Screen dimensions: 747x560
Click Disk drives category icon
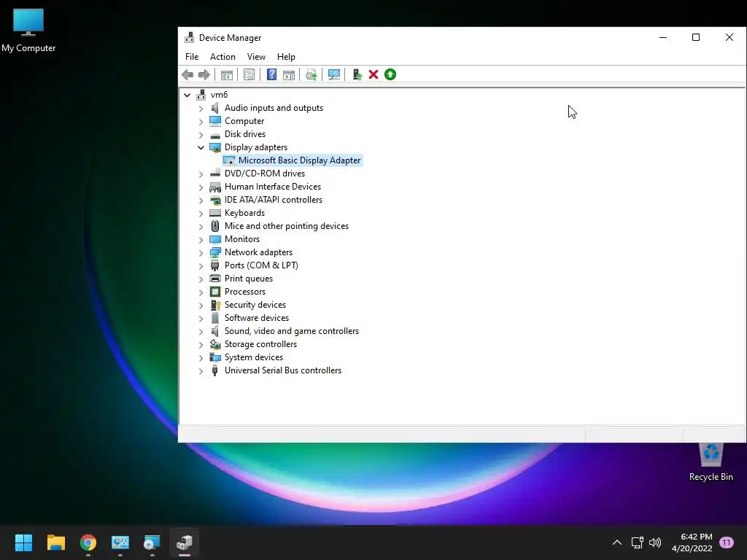click(215, 135)
